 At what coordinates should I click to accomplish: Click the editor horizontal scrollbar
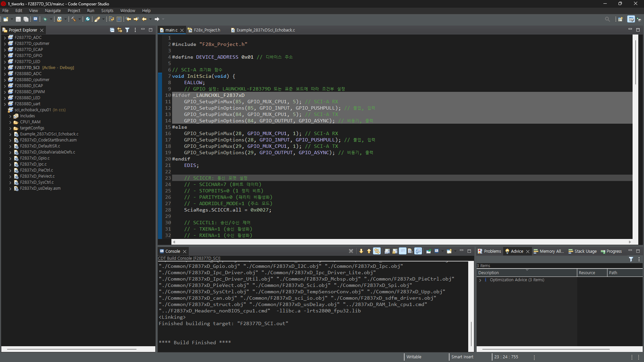tap(401, 242)
